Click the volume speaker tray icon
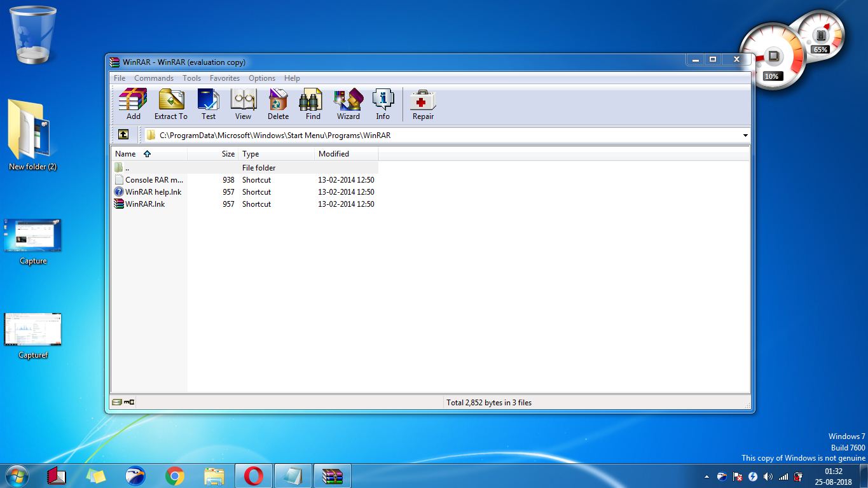 point(768,477)
